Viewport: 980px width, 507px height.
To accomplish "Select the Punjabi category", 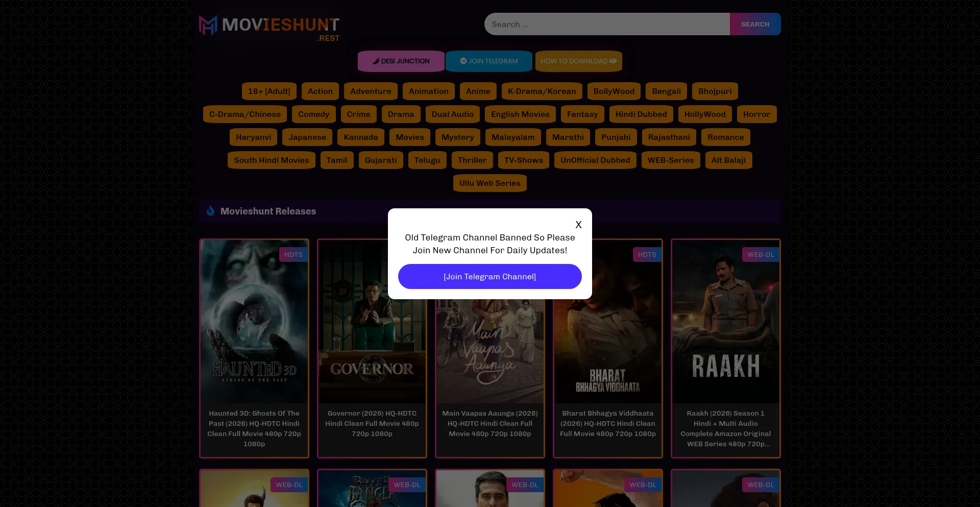I will coord(616,137).
